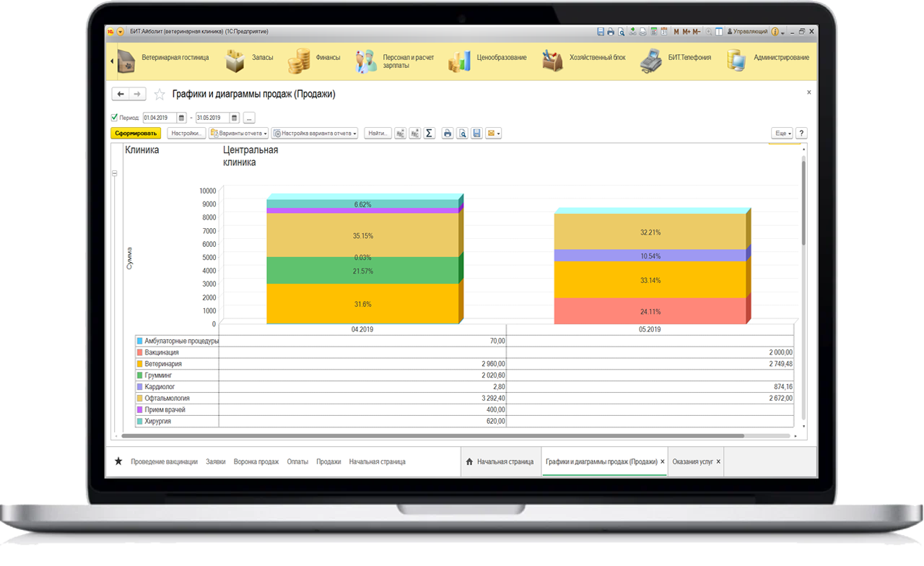Click the end date input field
This screenshot has width=924, height=566.
212,118
